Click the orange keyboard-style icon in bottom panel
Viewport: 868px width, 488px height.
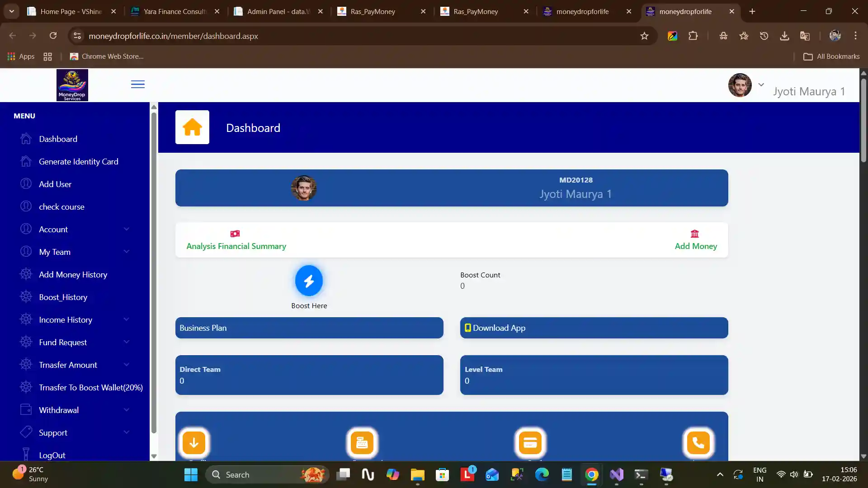click(x=362, y=443)
